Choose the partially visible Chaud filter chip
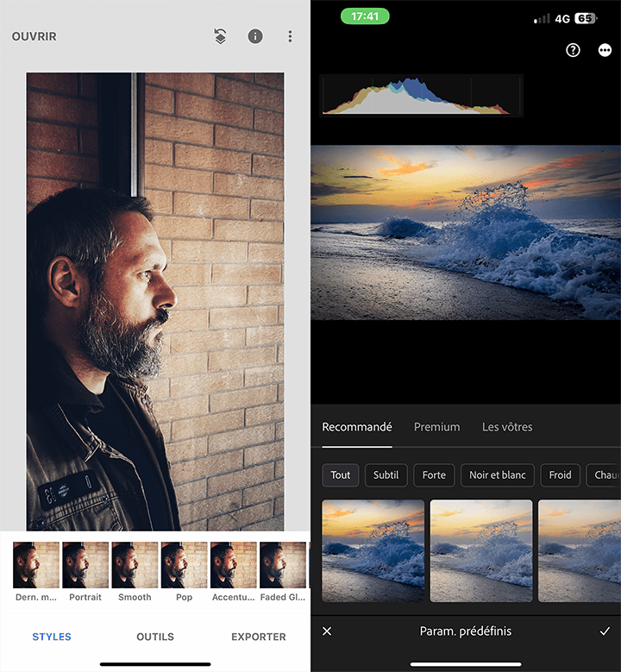Screen dimensions: 621x672 (x=605, y=474)
